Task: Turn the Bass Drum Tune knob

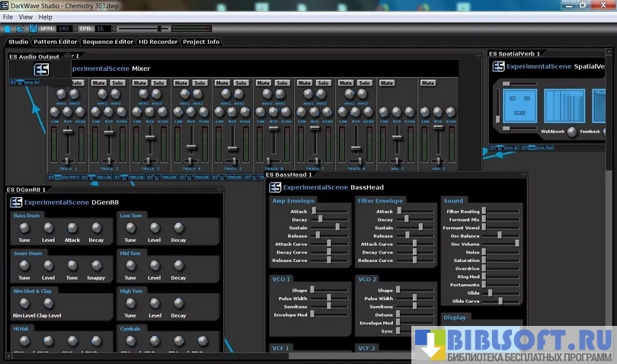Action: point(24,228)
